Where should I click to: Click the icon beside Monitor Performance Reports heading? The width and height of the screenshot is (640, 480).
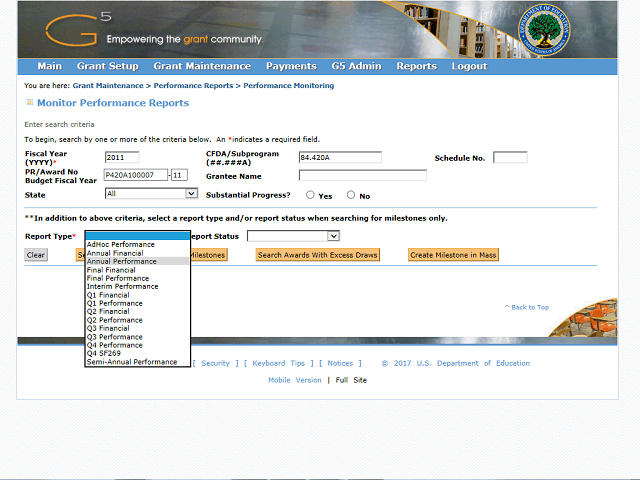coord(29,102)
